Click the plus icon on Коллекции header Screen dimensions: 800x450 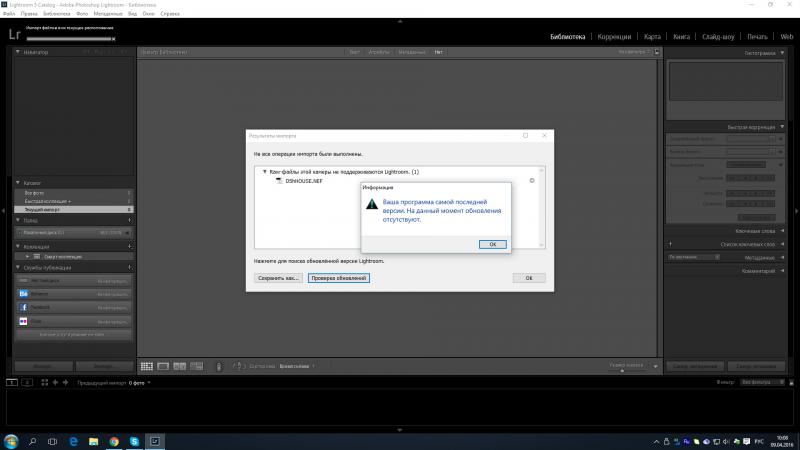(x=130, y=246)
